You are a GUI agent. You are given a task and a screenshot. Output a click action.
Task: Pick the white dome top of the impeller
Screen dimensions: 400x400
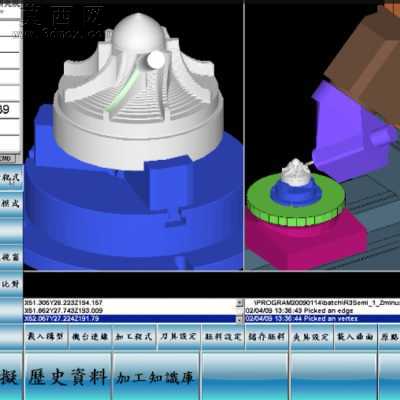pos(138,33)
